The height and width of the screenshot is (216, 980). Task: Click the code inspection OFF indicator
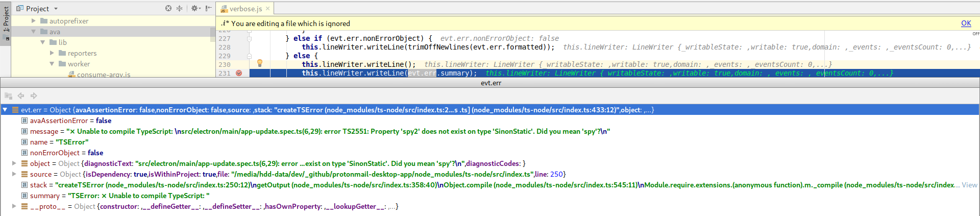(x=975, y=34)
